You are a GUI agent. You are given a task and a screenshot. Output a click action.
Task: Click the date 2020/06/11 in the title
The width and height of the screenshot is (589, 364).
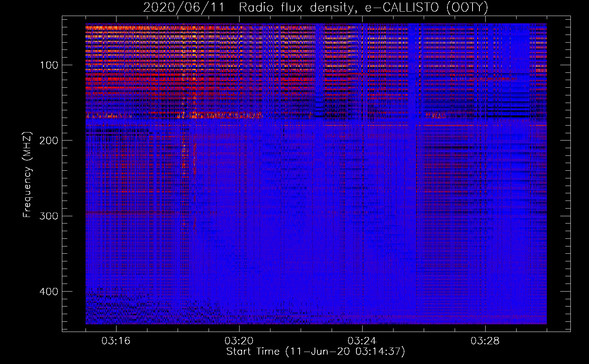184,8
